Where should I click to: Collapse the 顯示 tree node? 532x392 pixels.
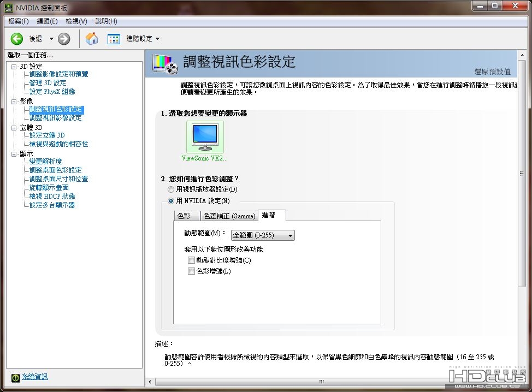click(14, 154)
